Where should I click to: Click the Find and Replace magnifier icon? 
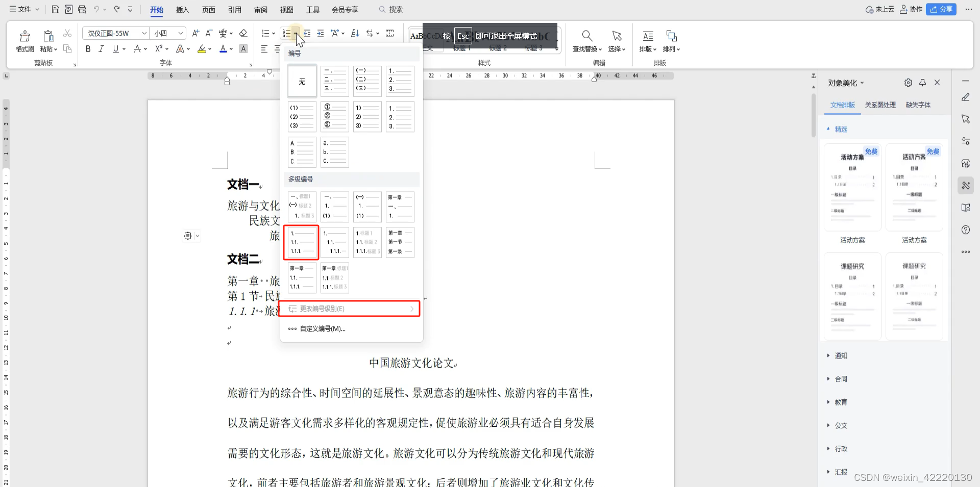click(x=587, y=36)
